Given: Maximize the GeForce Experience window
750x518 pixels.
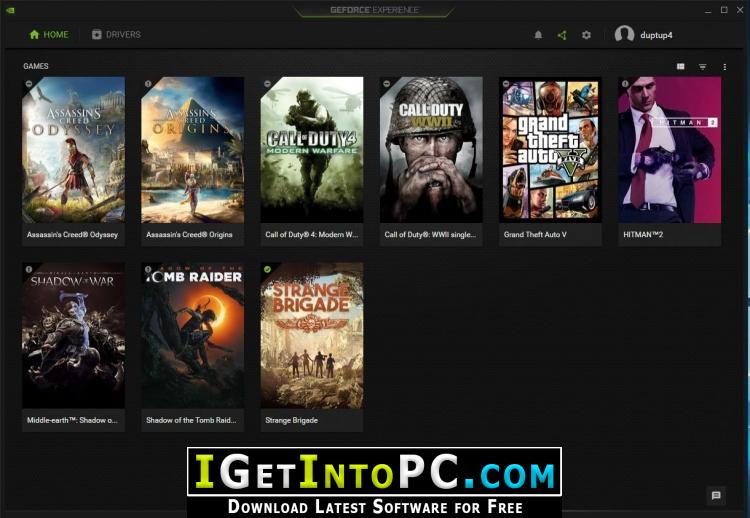Looking at the screenshot, I should coord(724,10).
